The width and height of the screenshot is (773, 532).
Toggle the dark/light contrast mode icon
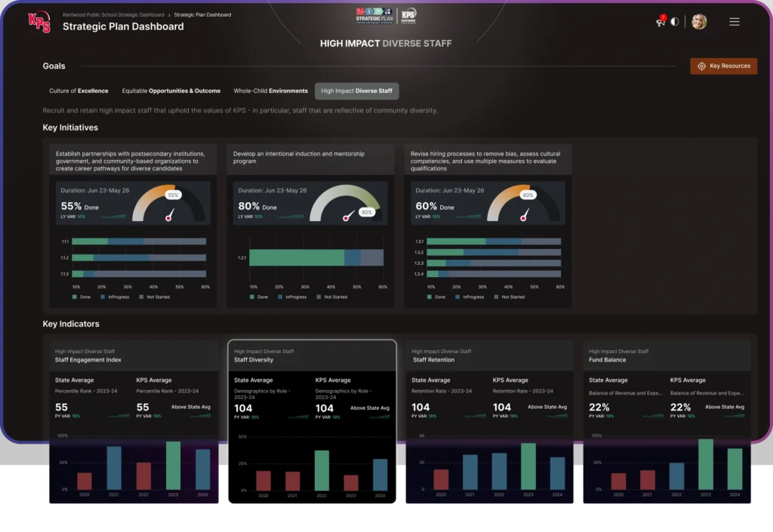point(674,22)
